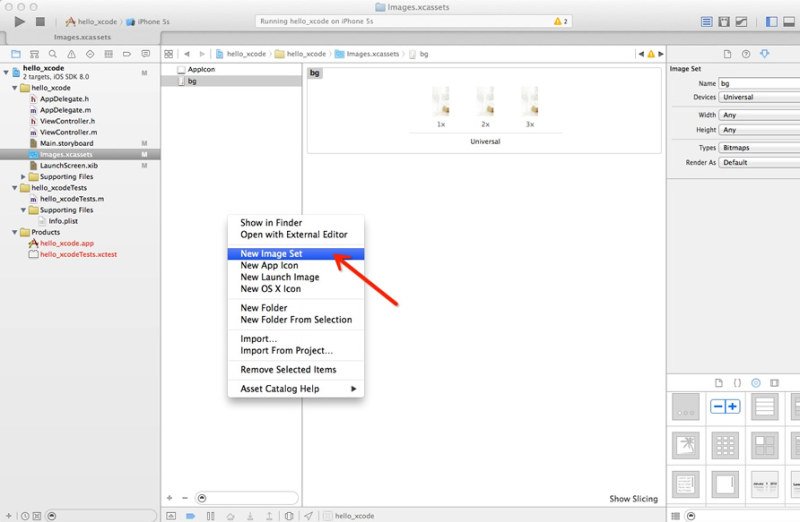Choose New Image Set menu item
Screen dimensions: 800x522
[295, 254]
